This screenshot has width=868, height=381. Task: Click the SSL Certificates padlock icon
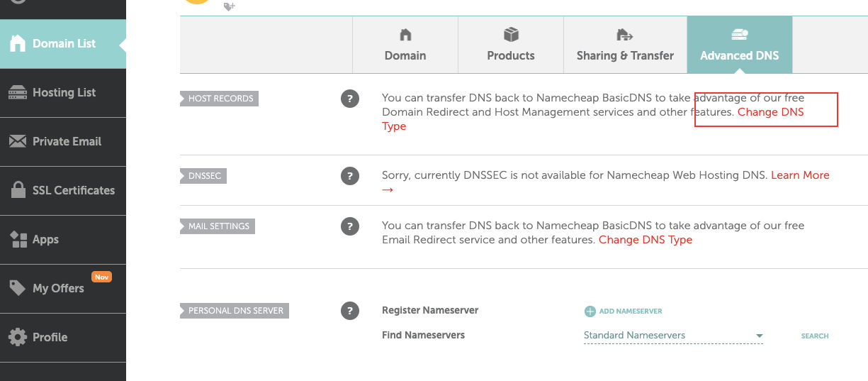[19, 189]
